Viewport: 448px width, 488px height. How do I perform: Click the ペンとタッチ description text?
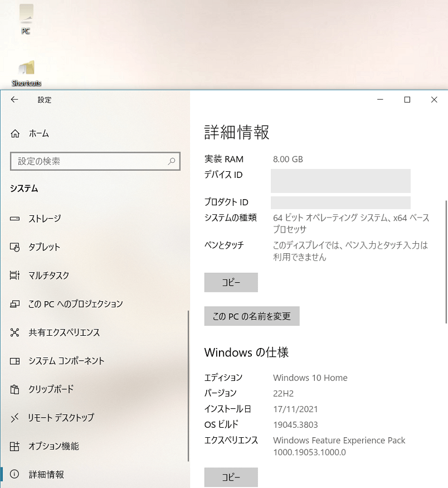[x=350, y=251]
